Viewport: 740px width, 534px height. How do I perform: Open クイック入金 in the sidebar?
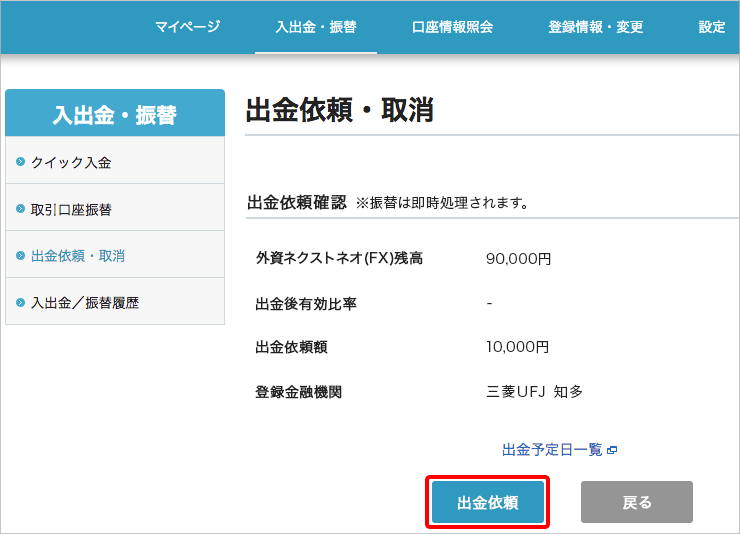pos(71,162)
